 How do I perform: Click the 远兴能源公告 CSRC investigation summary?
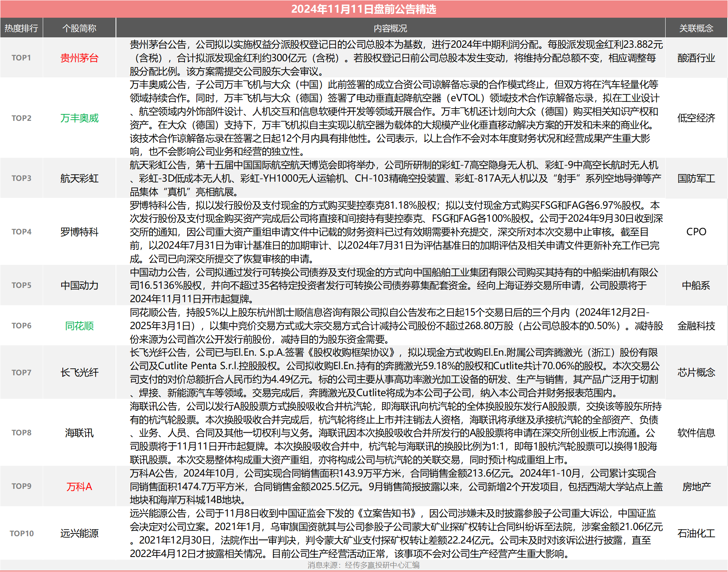point(396,534)
